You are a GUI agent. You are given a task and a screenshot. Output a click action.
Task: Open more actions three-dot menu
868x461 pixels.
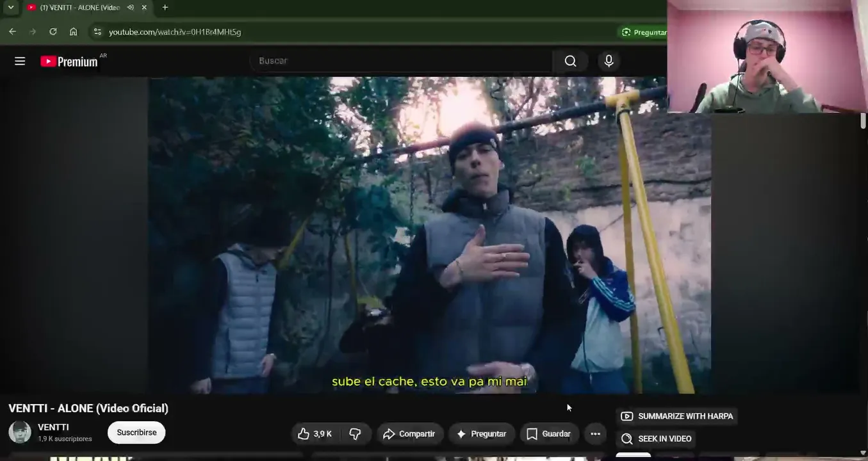[x=595, y=434]
